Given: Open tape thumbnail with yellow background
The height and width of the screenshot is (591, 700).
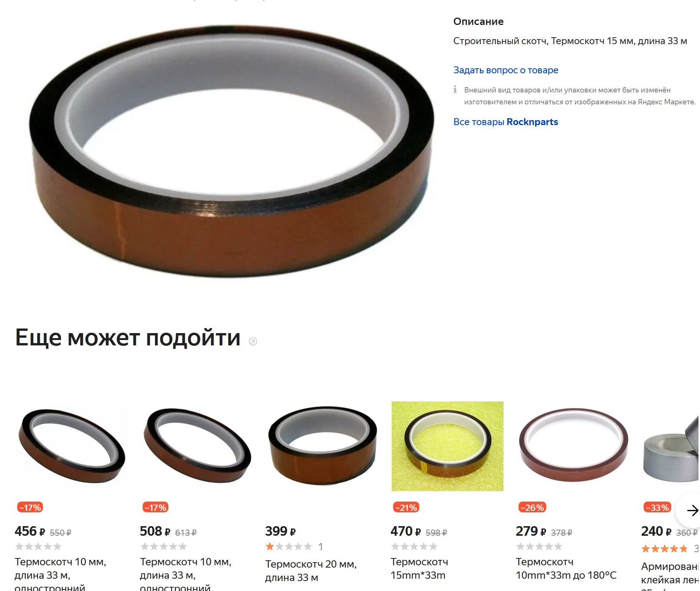Looking at the screenshot, I should coord(448,446).
